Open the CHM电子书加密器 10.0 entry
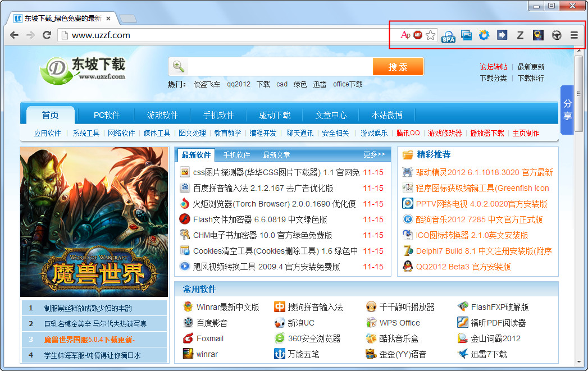The image size is (588, 371). (x=262, y=235)
